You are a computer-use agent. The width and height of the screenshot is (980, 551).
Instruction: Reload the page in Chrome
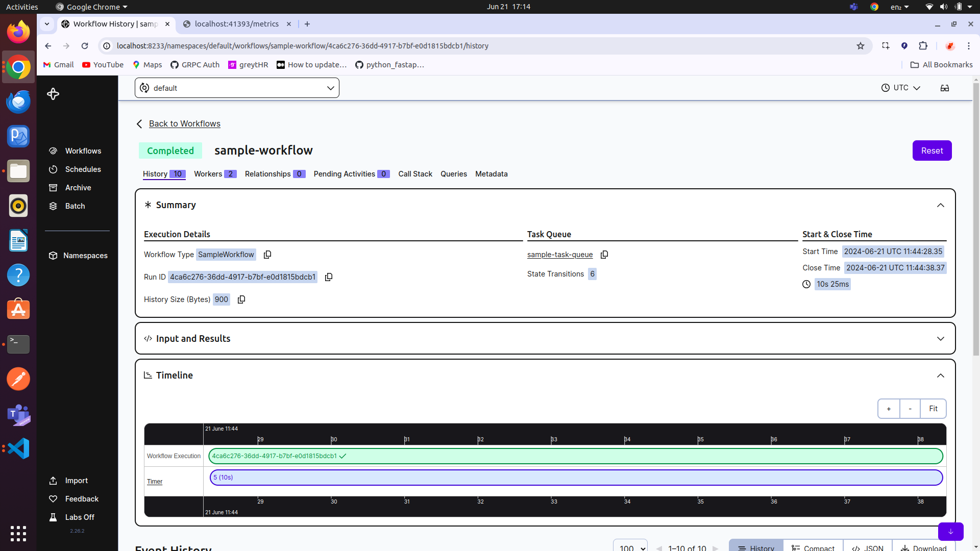85,46
